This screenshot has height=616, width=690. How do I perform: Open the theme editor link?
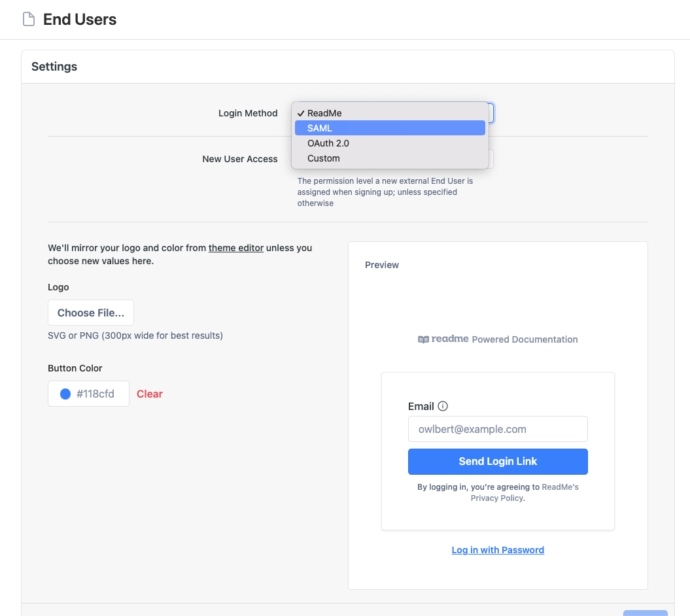pyautogui.click(x=236, y=248)
